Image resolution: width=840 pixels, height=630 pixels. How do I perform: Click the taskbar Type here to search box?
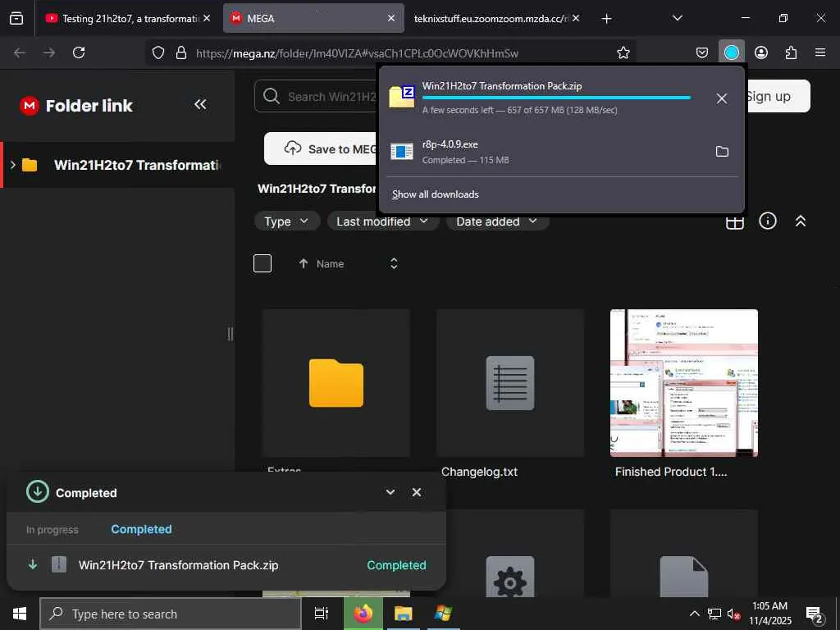(171, 614)
